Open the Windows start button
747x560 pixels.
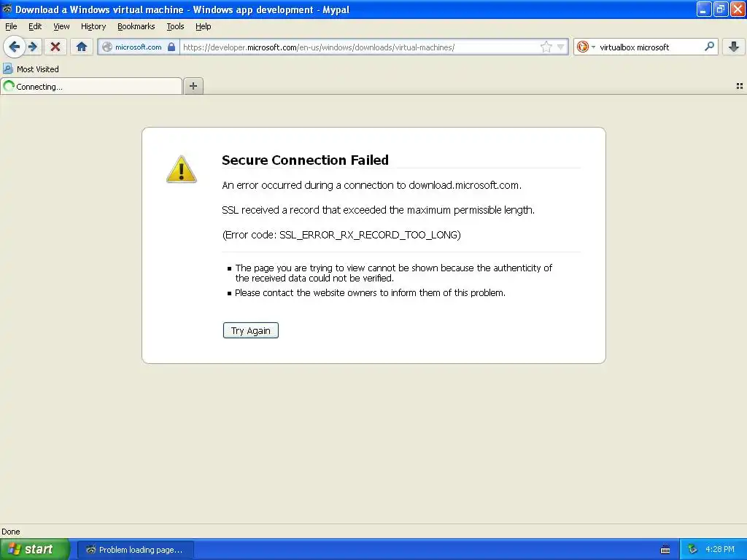tap(35, 549)
